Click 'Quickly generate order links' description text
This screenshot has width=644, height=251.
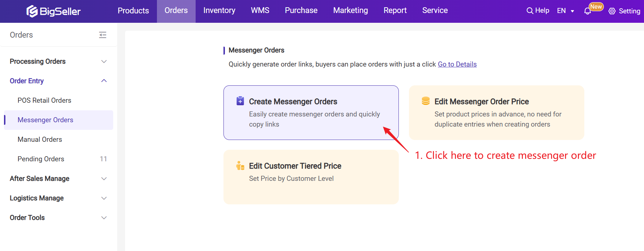[x=332, y=64]
